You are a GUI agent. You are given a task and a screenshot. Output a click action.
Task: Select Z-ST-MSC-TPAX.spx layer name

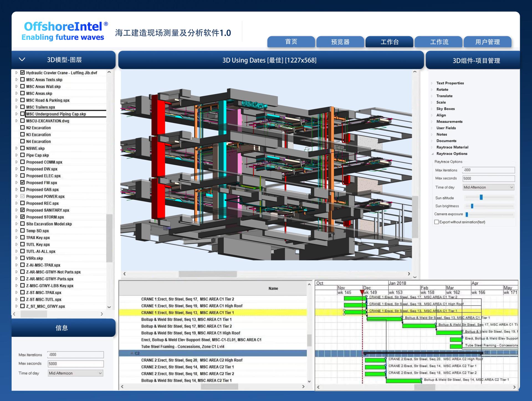44,293
